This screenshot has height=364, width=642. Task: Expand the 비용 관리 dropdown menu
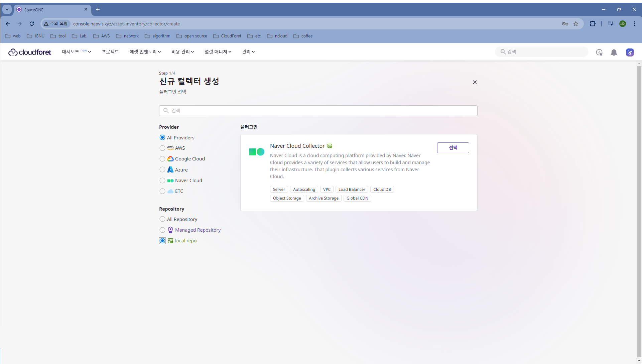click(x=182, y=52)
